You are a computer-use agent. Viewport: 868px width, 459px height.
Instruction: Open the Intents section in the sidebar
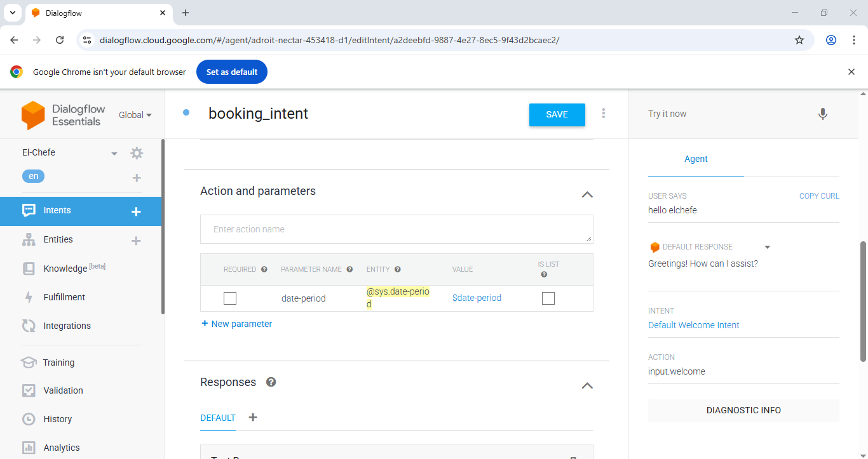[57, 210]
